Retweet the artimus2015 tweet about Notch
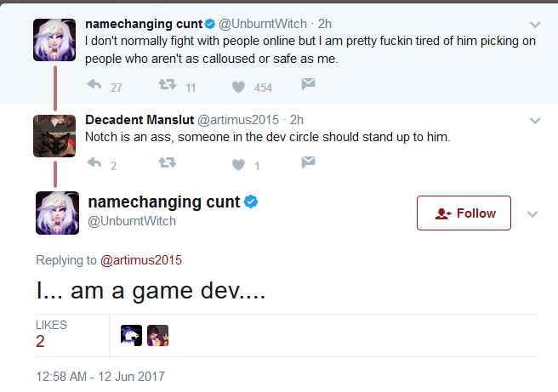The image size is (558, 392). pos(168,163)
